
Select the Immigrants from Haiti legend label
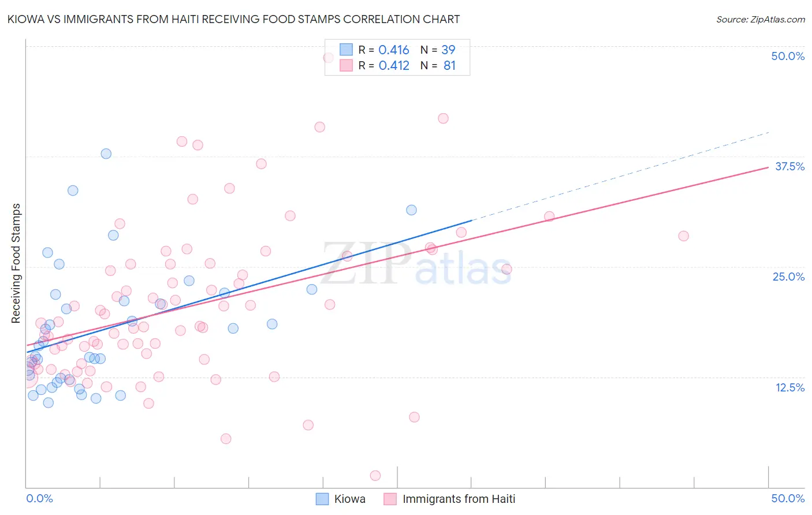point(459,499)
